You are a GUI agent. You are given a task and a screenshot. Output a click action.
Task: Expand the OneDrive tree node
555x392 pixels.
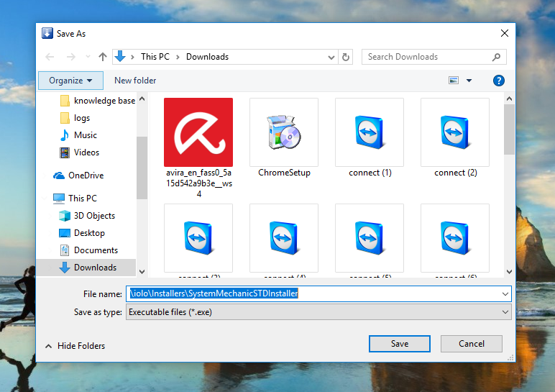pos(45,176)
